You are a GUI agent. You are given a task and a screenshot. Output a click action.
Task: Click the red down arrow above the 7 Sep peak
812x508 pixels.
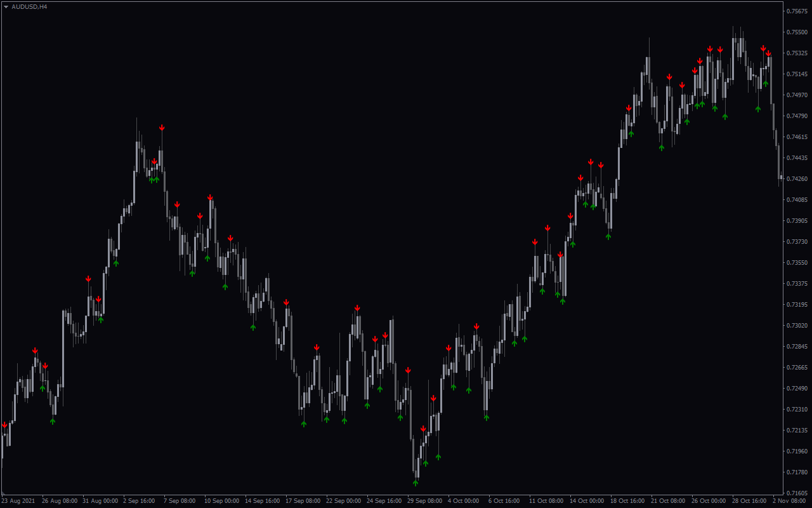162,128
